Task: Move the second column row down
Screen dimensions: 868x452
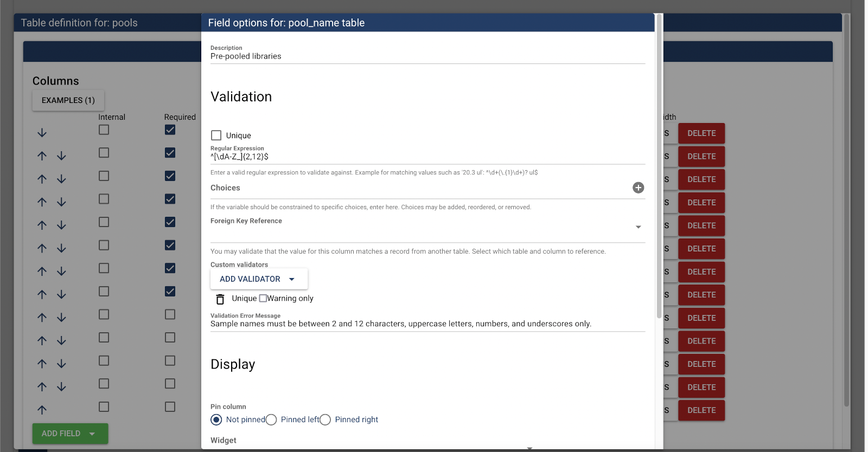Action: [61, 156]
